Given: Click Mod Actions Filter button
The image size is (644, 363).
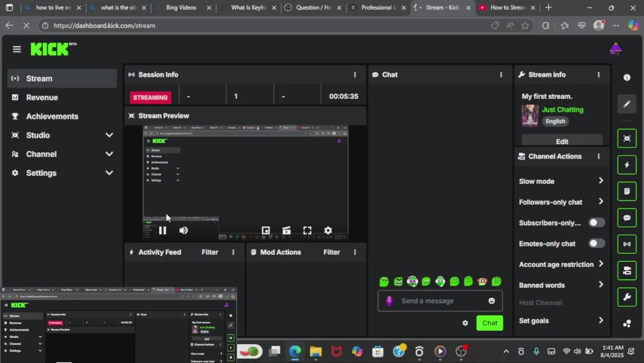Looking at the screenshot, I should 332,252.
